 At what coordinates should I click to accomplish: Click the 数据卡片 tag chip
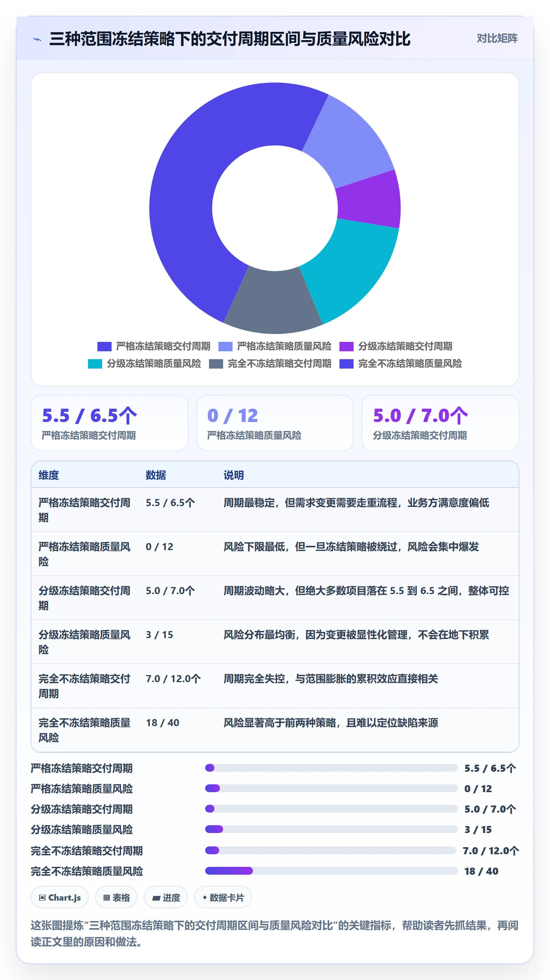tap(223, 897)
